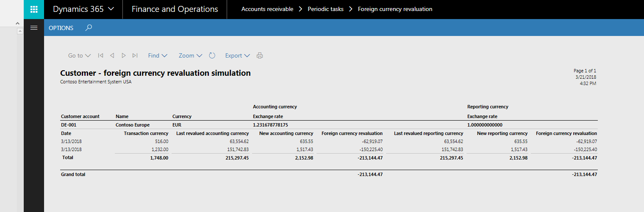Click Finance and Operations title
Viewport: 644px width, 212px height.
coord(175,9)
